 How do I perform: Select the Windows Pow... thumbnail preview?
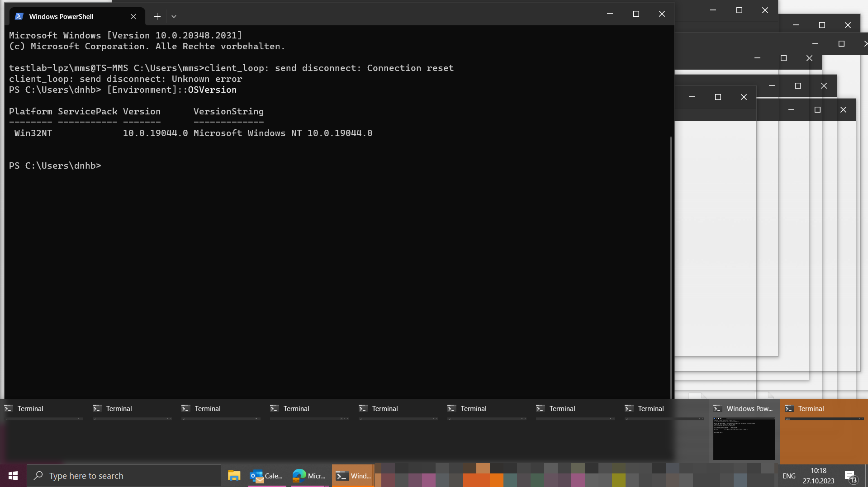[x=744, y=439]
